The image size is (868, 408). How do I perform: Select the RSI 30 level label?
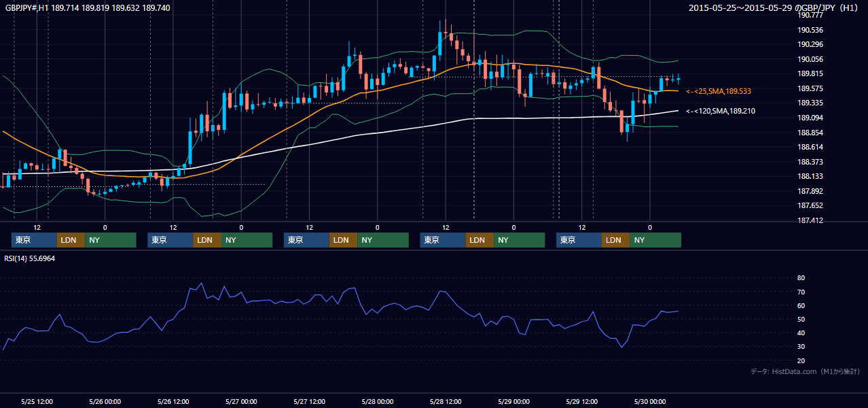coord(801,346)
